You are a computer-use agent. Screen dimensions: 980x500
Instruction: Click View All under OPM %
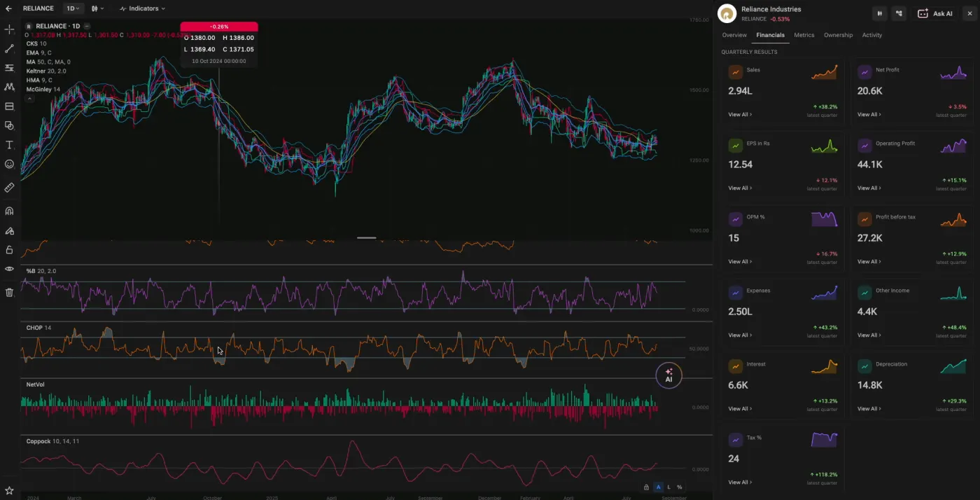(x=740, y=262)
